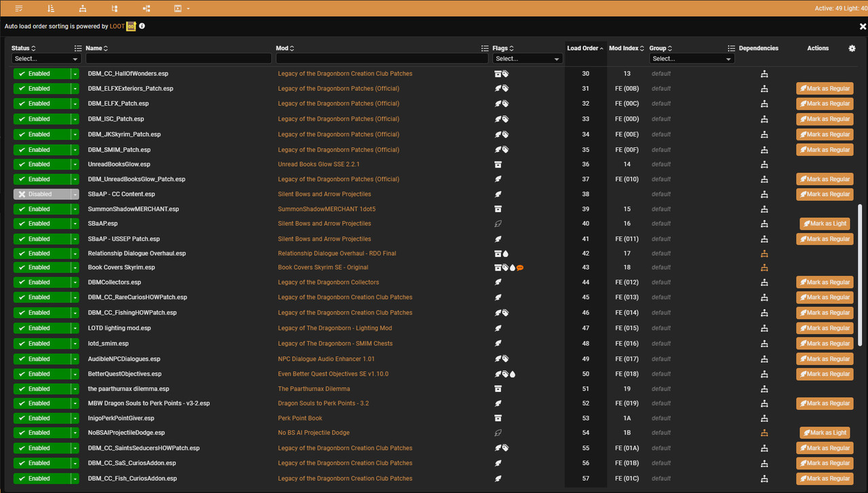
Task: Sort the table by Mod column
Action: (x=285, y=48)
